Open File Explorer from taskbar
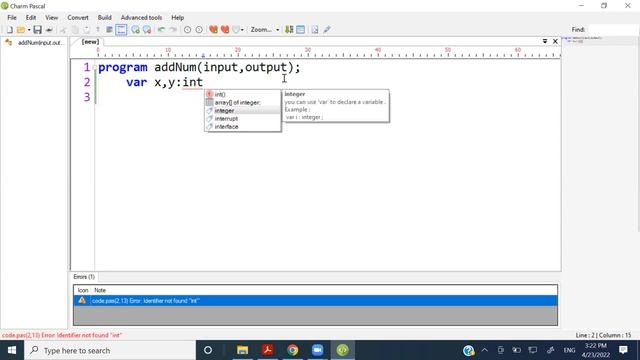Screen dimensions: 640x360 point(242,350)
